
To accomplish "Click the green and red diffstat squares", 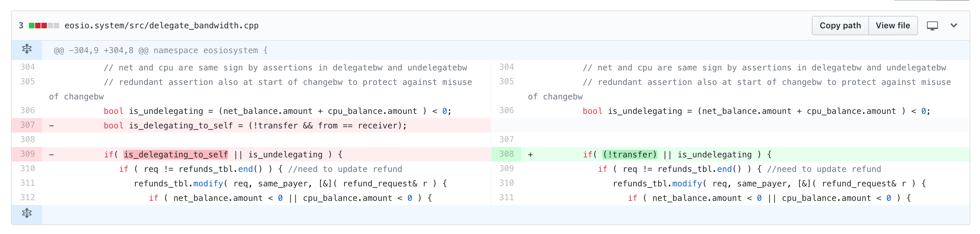I will [x=44, y=26].
